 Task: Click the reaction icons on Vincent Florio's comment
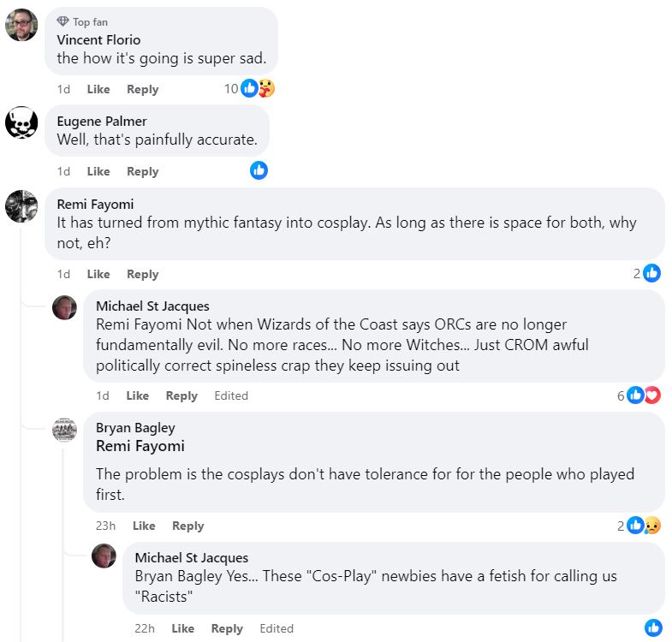tap(257, 88)
